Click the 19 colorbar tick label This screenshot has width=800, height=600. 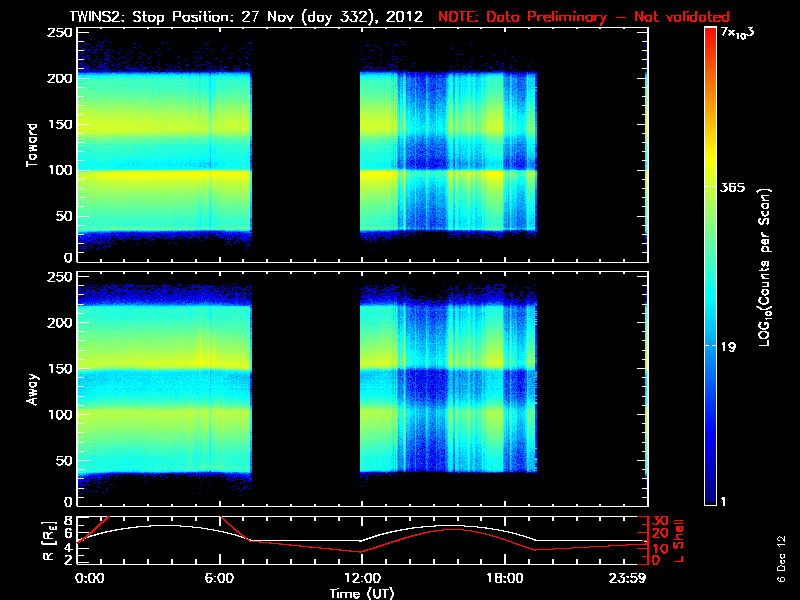[728, 347]
